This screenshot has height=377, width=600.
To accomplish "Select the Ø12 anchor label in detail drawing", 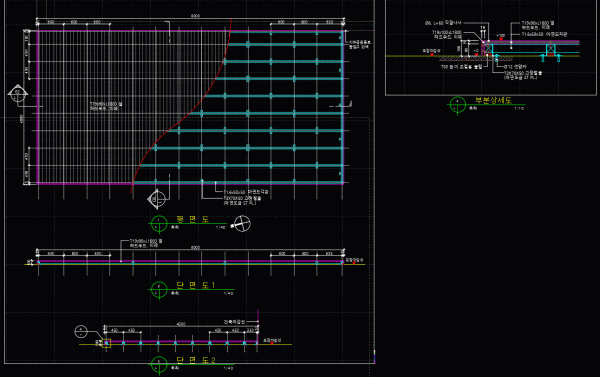I will click(515, 67).
